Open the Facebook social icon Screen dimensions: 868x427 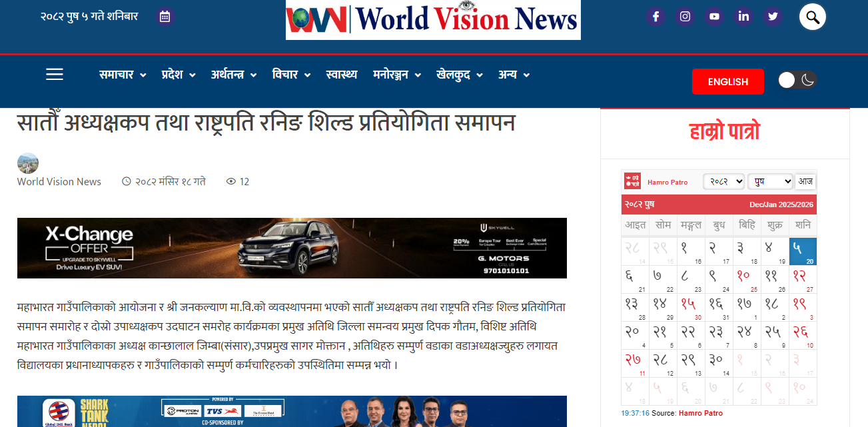pyautogui.click(x=655, y=17)
